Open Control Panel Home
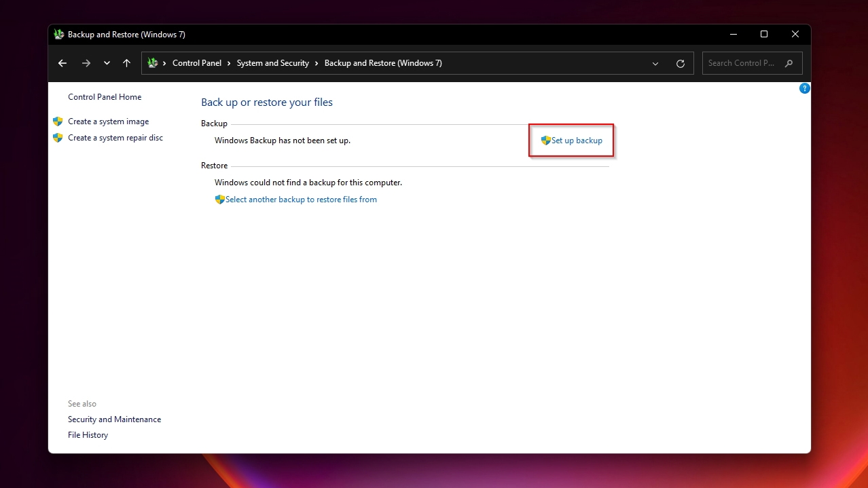Viewport: 868px width, 488px height. pyautogui.click(x=105, y=97)
